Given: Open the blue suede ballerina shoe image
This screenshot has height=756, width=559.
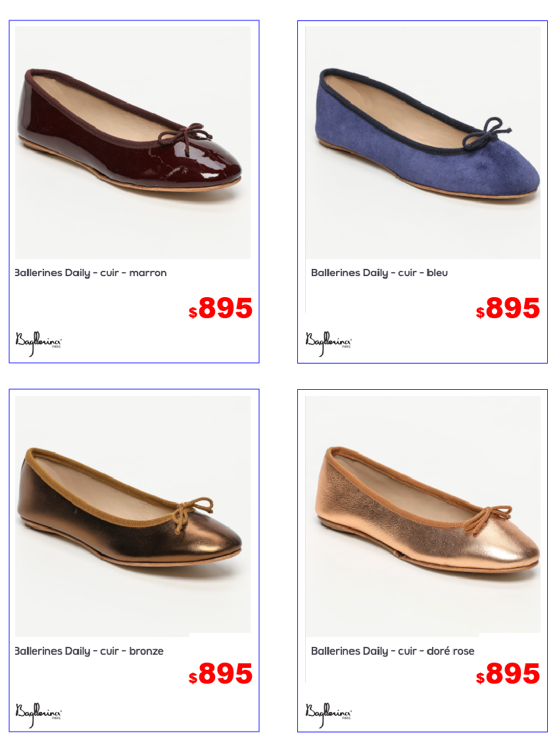Looking at the screenshot, I should pos(423,143).
